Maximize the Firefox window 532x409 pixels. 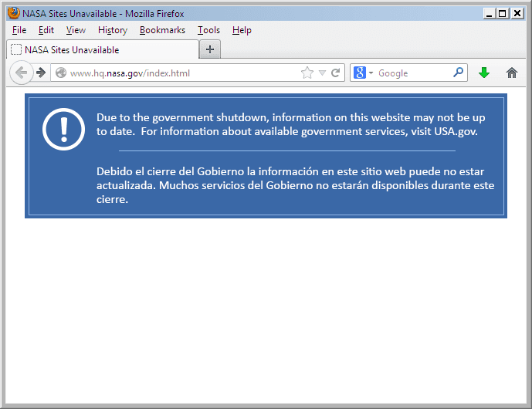click(503, 14)
